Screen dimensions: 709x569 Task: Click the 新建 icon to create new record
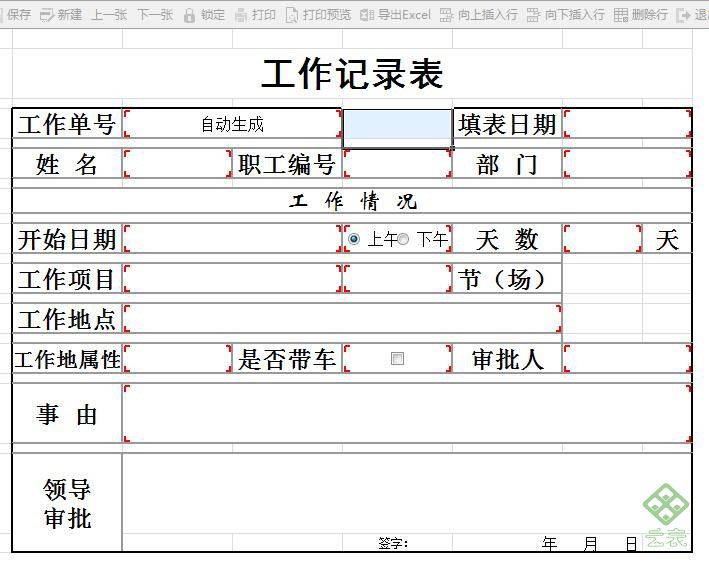47,15
